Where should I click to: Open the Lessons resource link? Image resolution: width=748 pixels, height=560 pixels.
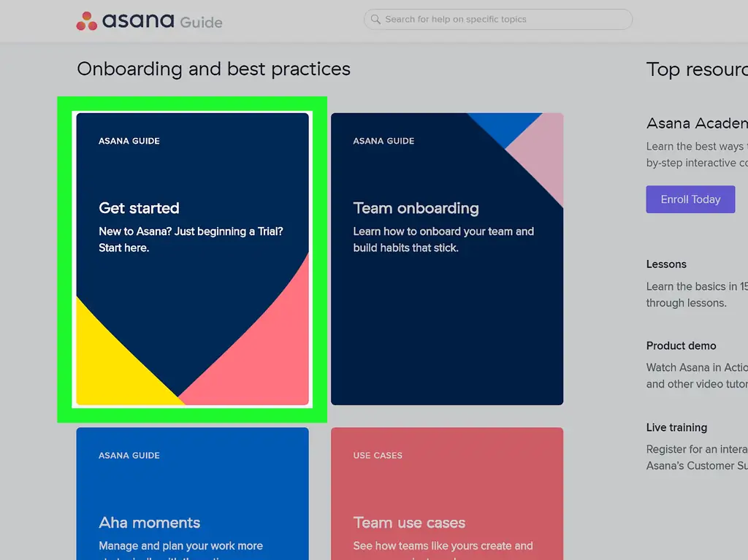coord(666,264)
